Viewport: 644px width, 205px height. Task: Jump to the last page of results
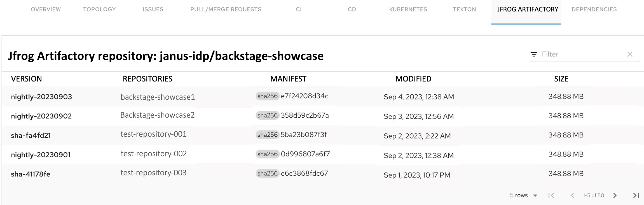click(x=636, y=195)
